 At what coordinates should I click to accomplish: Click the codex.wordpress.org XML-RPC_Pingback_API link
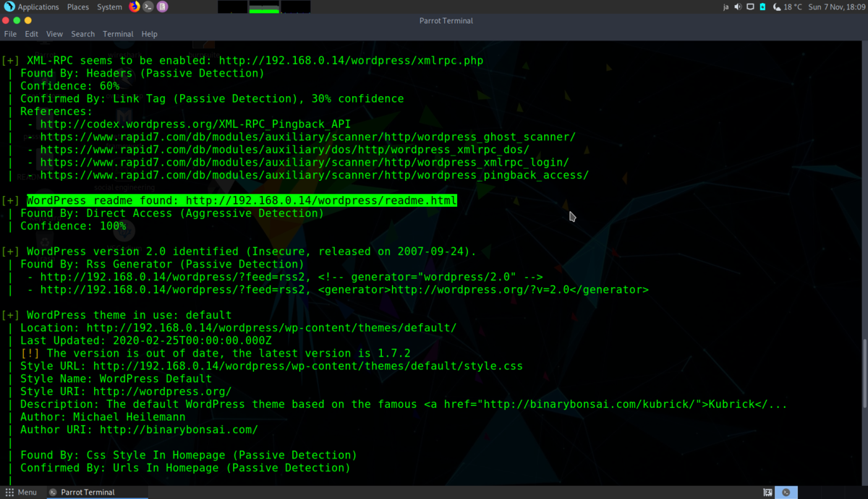point(195,124)
